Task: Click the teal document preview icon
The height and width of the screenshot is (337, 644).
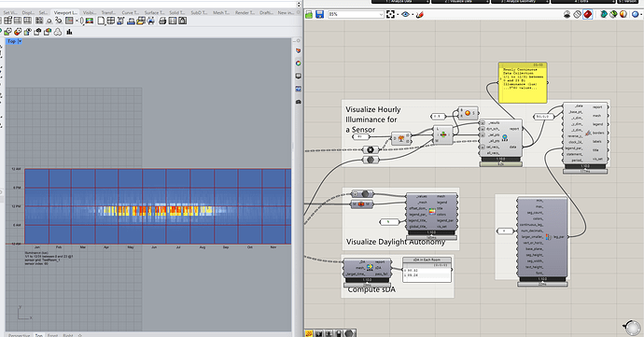Action: click(x=603, y=14)
